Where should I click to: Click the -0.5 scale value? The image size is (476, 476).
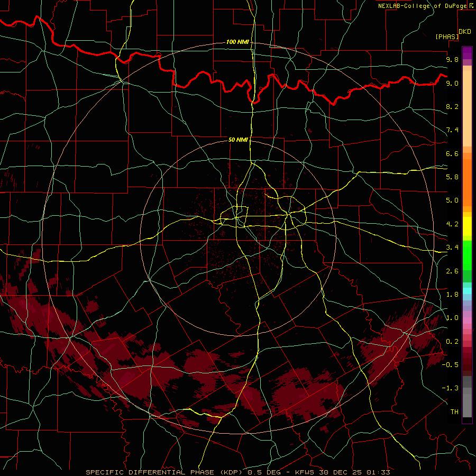pyautogui.click(x=450, y=364)
